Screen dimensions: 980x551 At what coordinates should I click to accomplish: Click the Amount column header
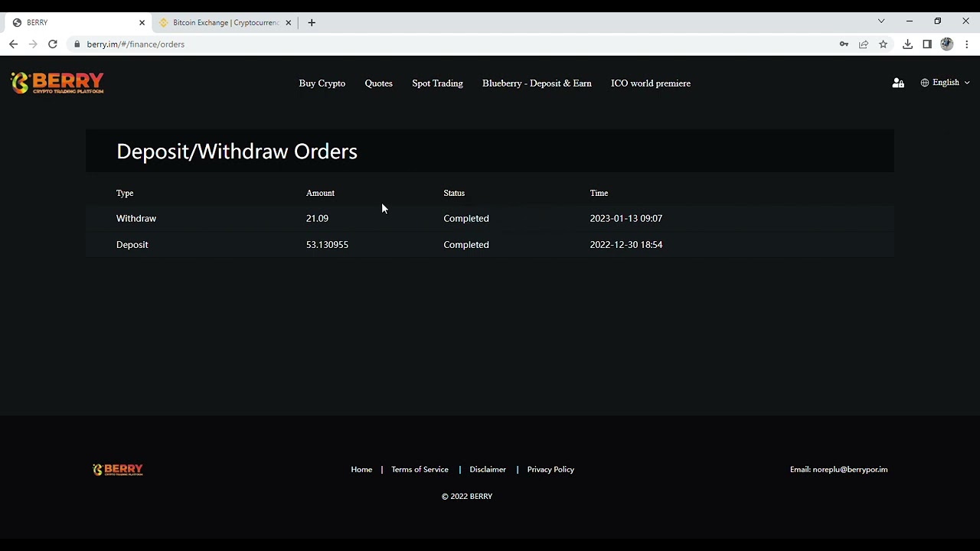tap(320, 193)
